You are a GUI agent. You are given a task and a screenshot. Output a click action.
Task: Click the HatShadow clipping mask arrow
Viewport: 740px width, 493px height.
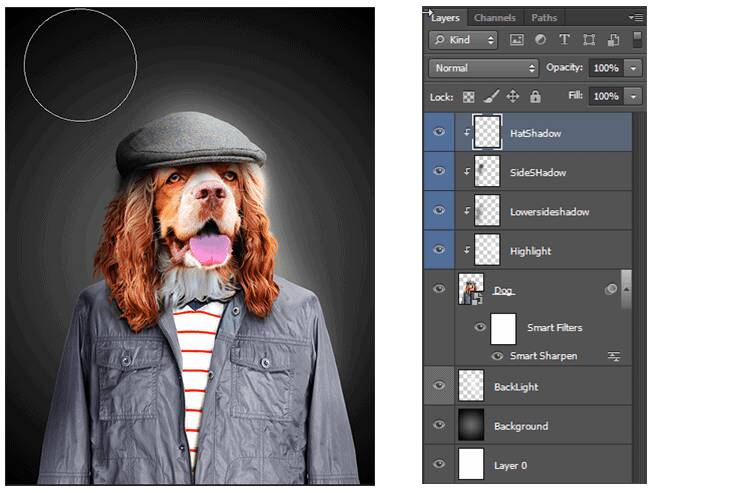tap(466, 133)
